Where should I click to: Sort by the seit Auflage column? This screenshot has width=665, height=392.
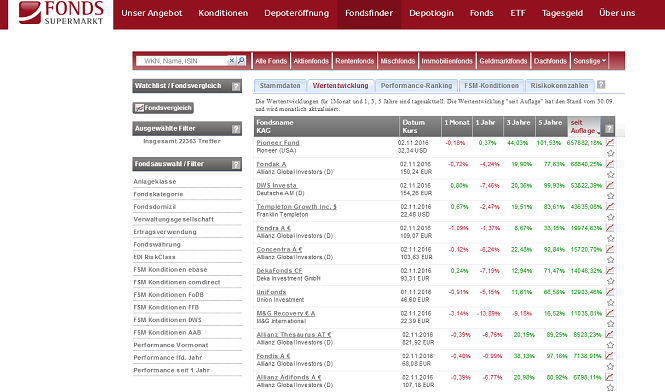pyautogui.click(x=584, y=126)
